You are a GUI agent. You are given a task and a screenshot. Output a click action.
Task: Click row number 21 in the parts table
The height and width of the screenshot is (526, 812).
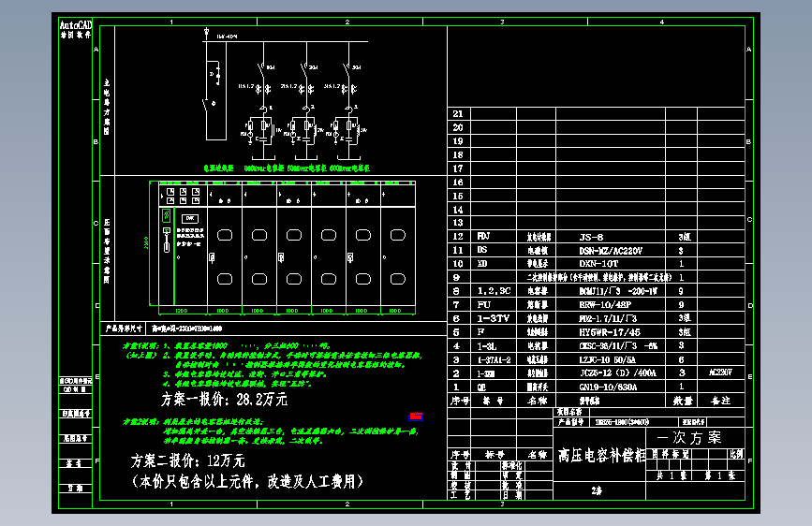click(458, 114)
